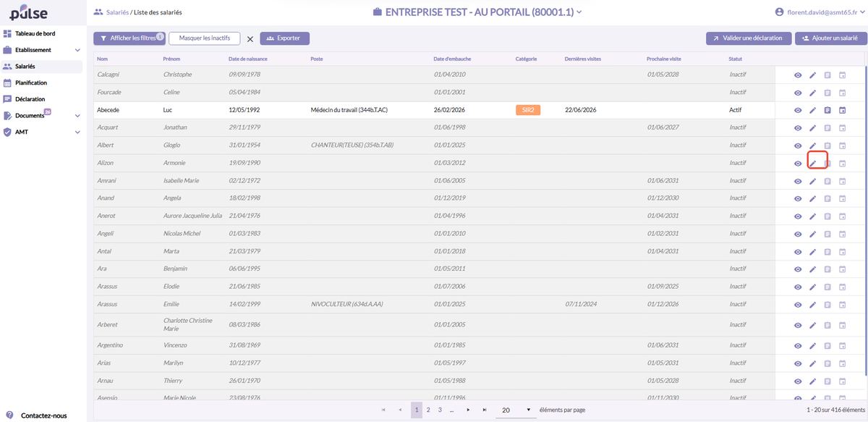
Task: Edit the Albert Gloglo employee record
Action: pyautogui.click(x=812, y=145)
